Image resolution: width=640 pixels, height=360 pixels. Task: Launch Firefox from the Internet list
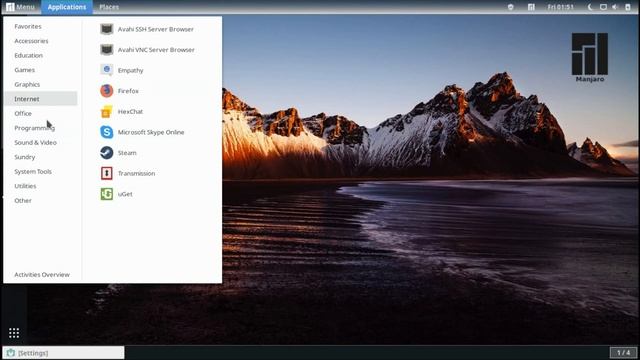[x=107, y=91]
